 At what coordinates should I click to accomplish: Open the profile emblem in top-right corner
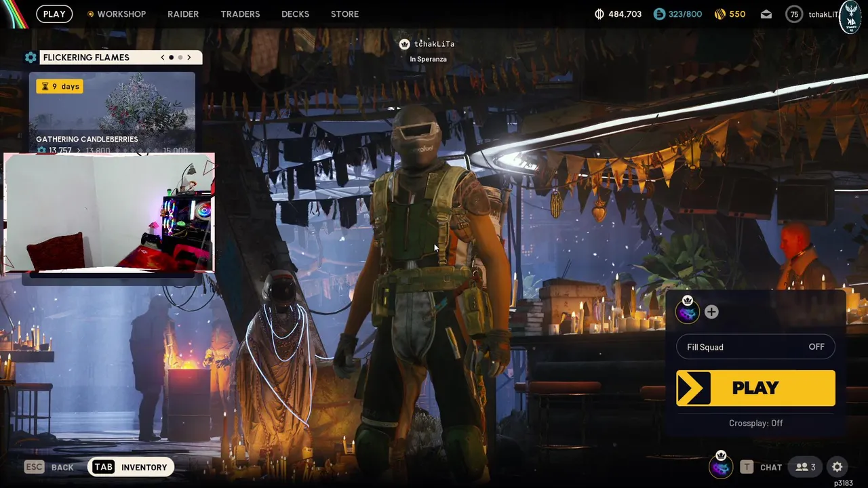[x=851, y=17]
